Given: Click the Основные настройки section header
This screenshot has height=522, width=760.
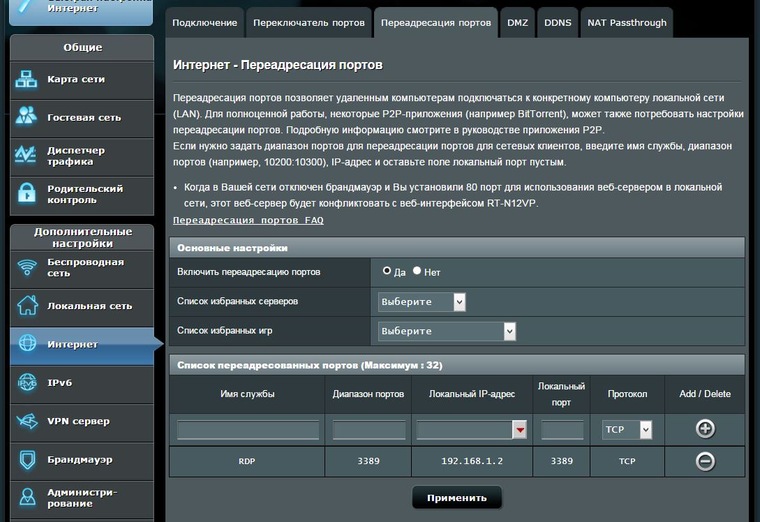Looking at the screenshot, I should [457, 248].
